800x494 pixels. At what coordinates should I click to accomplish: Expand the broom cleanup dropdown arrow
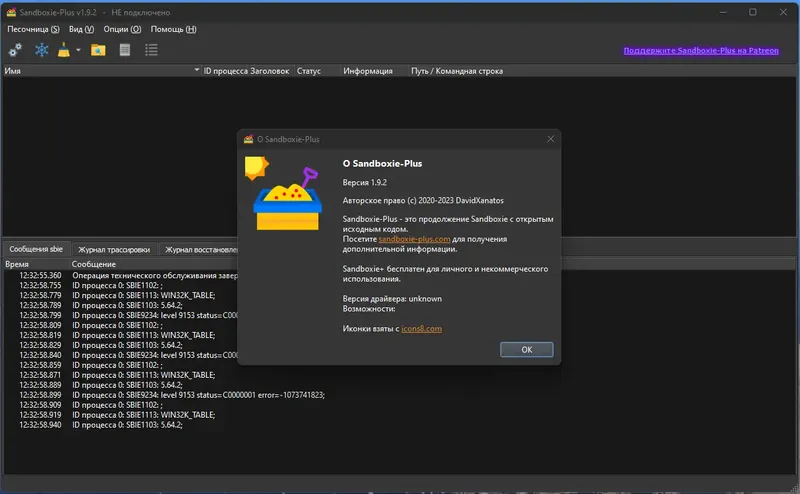(x=78, y=50)
